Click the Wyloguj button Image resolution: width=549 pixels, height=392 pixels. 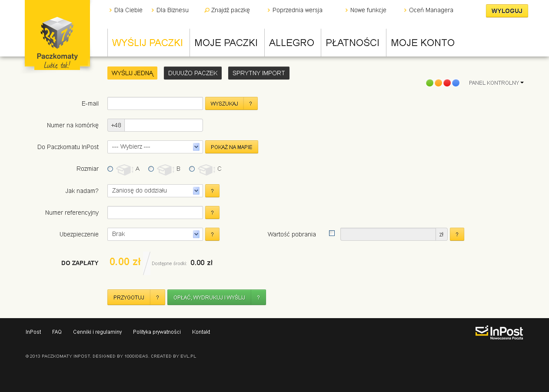(x=507, y=11)
